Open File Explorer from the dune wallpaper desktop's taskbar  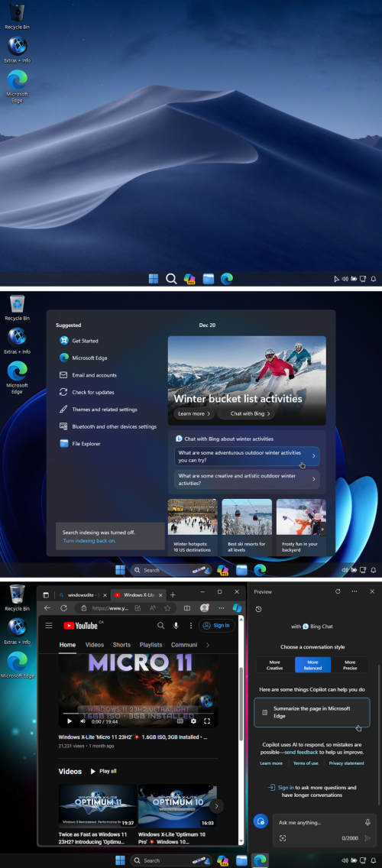pos(208,279)
